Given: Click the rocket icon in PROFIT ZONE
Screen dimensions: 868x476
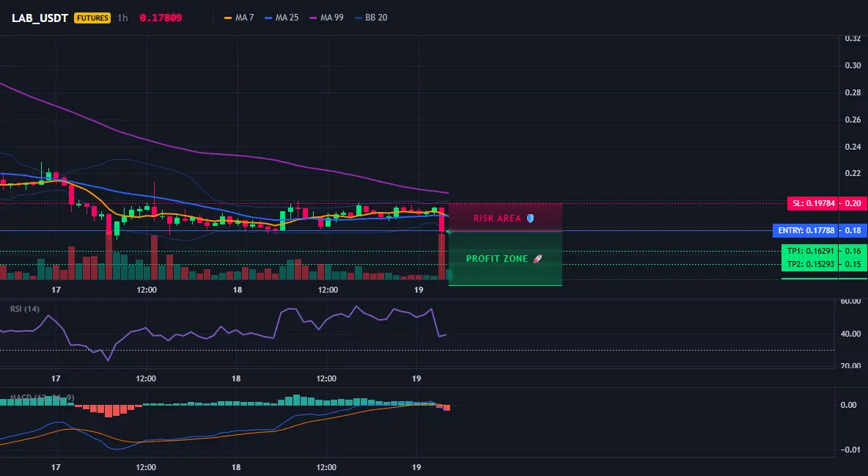Looking at the screenshot, I should pyautogui.click(x=537, y=259).
